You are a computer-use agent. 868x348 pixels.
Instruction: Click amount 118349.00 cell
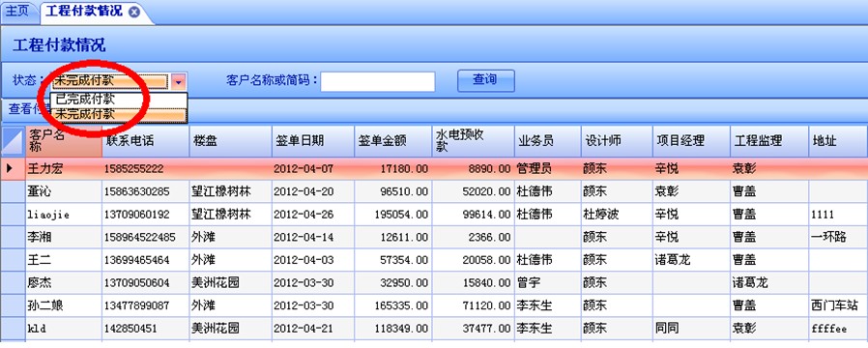tap(392, 328)
